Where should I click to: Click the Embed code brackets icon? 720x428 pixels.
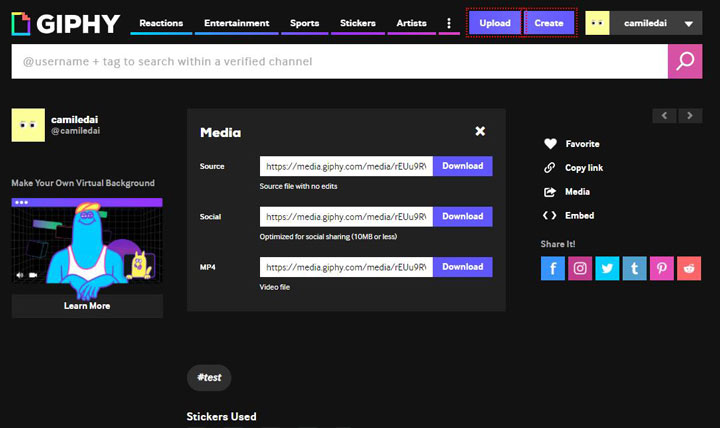click(549, 215)
